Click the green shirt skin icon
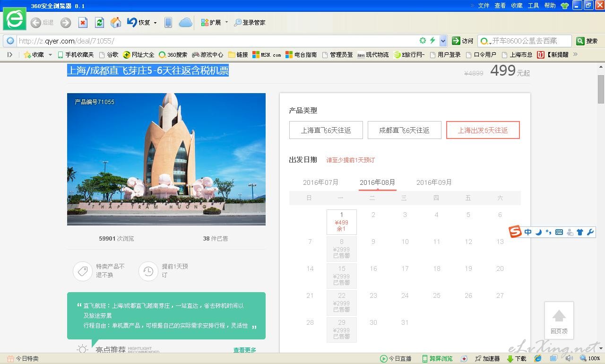The image size is (605, 364). pos(564,6)
